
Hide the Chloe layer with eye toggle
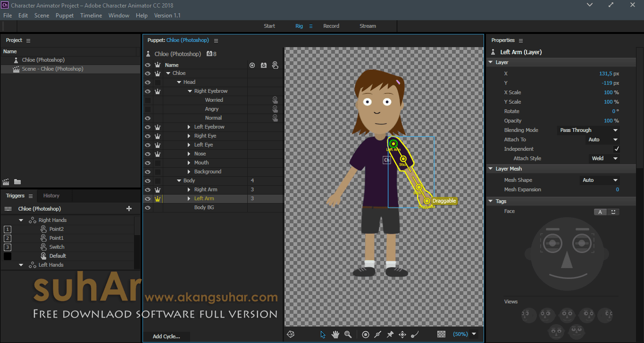click(148, 73)
